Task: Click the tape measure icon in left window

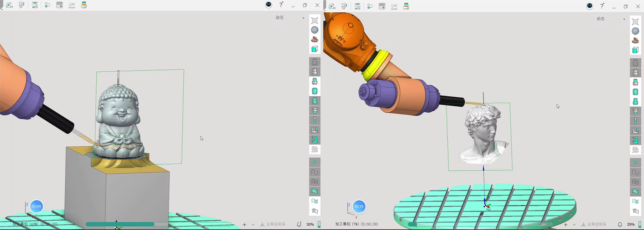Action: pos(9,5)
